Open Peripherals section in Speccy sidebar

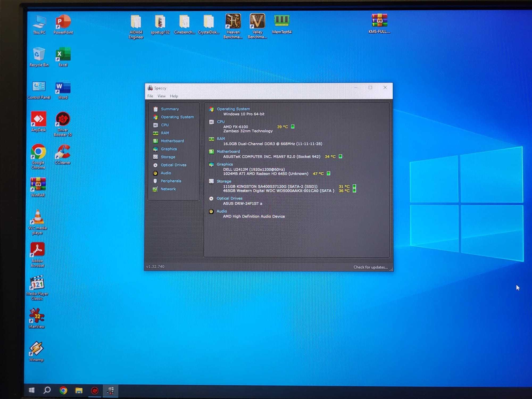[171, 181]
